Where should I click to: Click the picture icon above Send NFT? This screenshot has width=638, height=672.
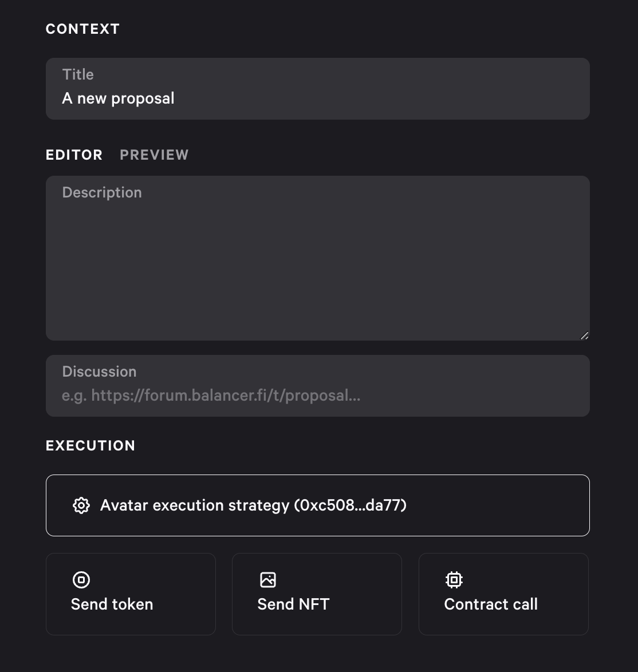[268, 580]
